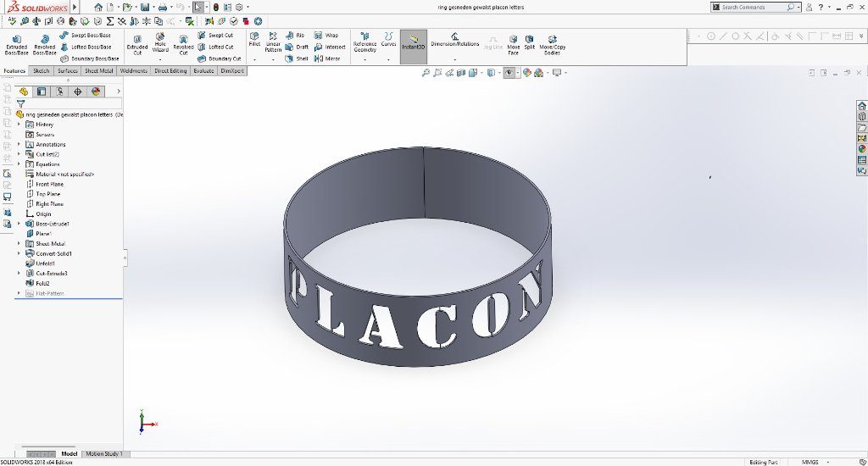Click the Save icon in top bar

(x=144, y=7)
